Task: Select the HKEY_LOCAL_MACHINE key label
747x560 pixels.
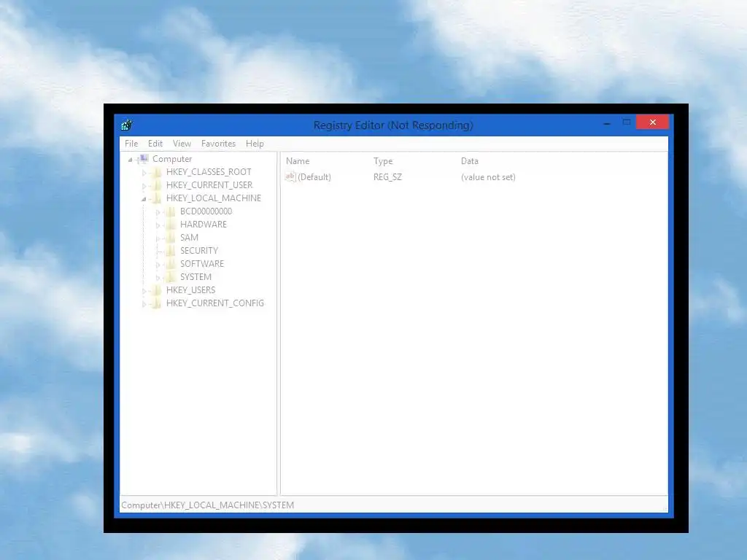Action: (x=214, y=198)
